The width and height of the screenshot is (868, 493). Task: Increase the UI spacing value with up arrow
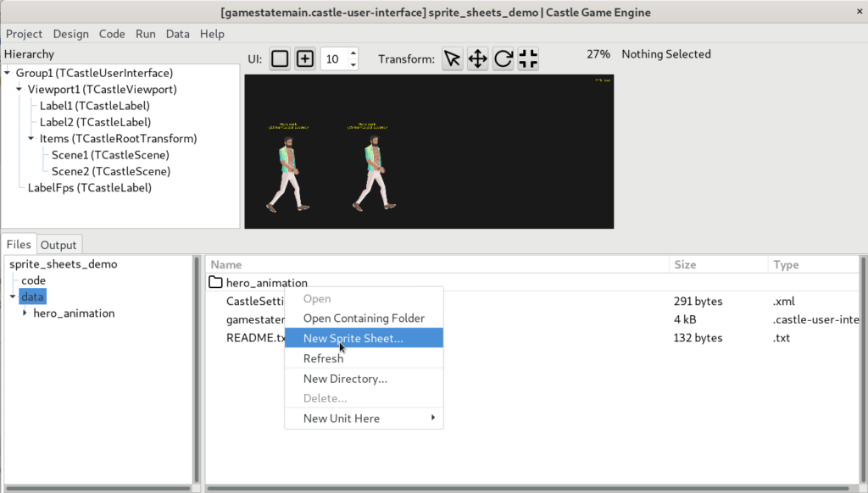pos(354,53)
